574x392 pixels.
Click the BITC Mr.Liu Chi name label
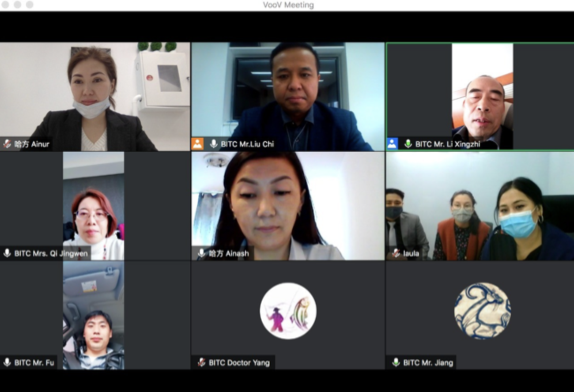(x=247, y=144)
